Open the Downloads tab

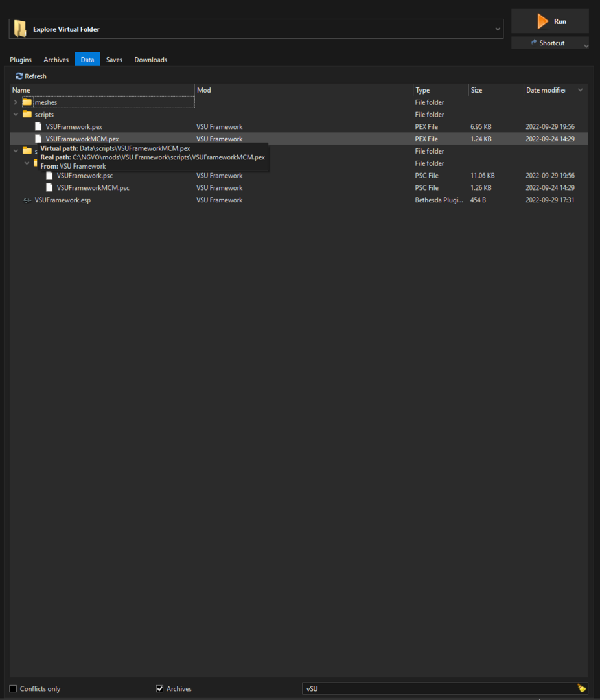click(x=151, y=60)
